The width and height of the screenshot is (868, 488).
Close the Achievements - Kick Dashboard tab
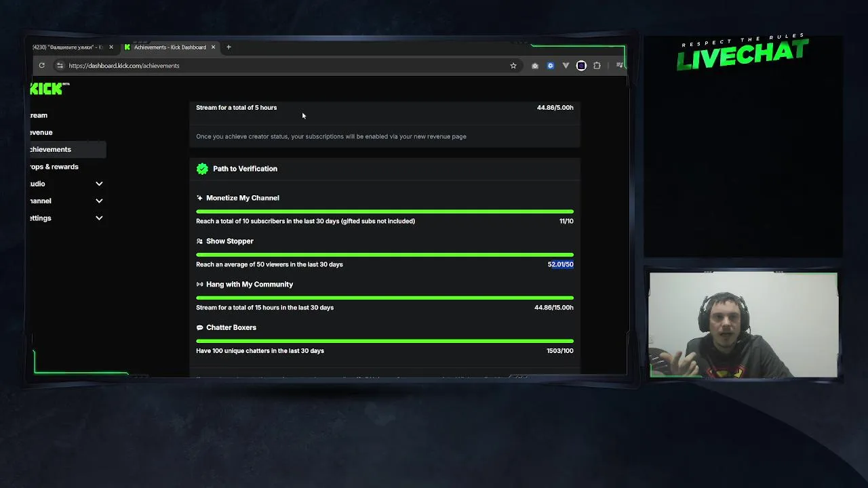(213, 47)
